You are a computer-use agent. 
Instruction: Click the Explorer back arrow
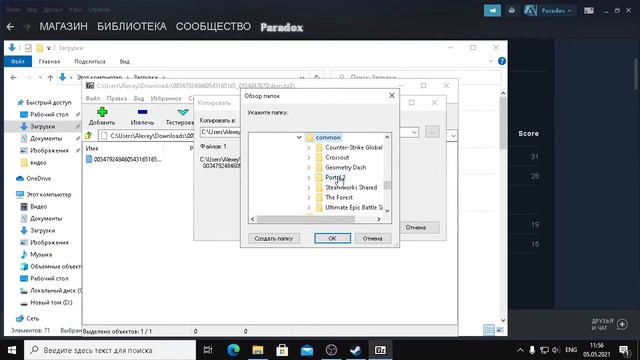tap(13, 77)
